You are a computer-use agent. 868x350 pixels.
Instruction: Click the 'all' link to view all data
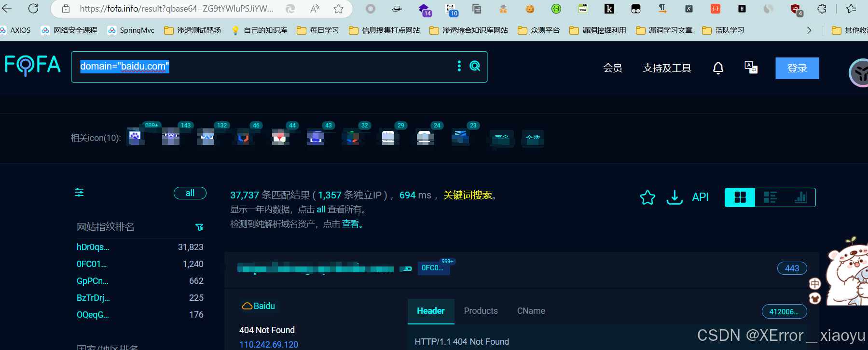(321, 210)
